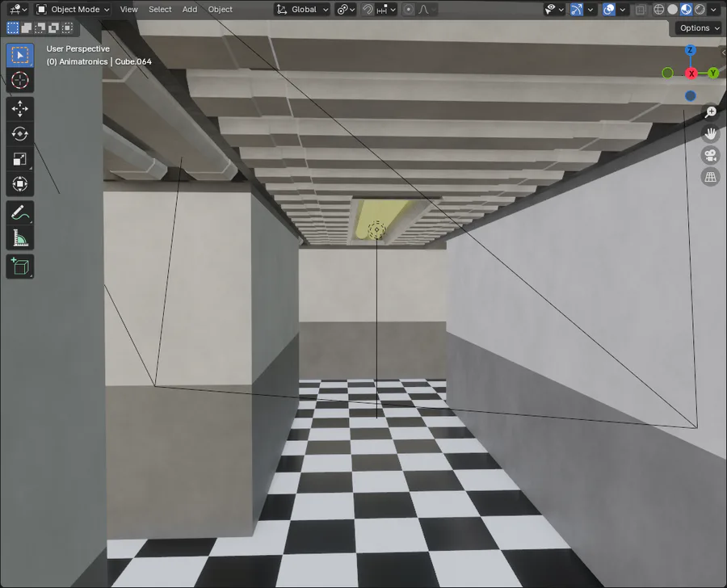Viewport: 727px width, 588px height.
Task: Click the Z axis on navigation gizmo
Action: click(691, 50)
